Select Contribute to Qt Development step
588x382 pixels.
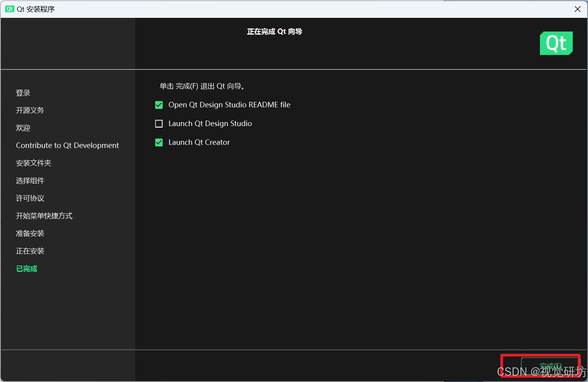tap(67, 145)
